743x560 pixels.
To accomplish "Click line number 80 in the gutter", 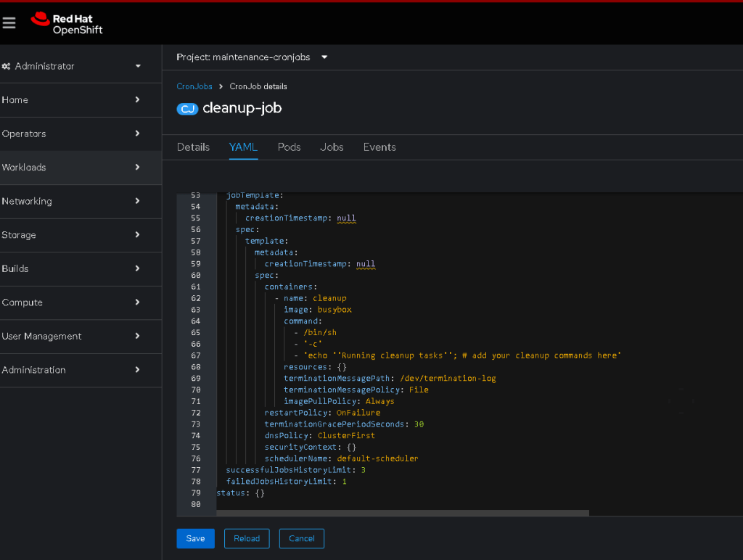I will pos(196,505).
